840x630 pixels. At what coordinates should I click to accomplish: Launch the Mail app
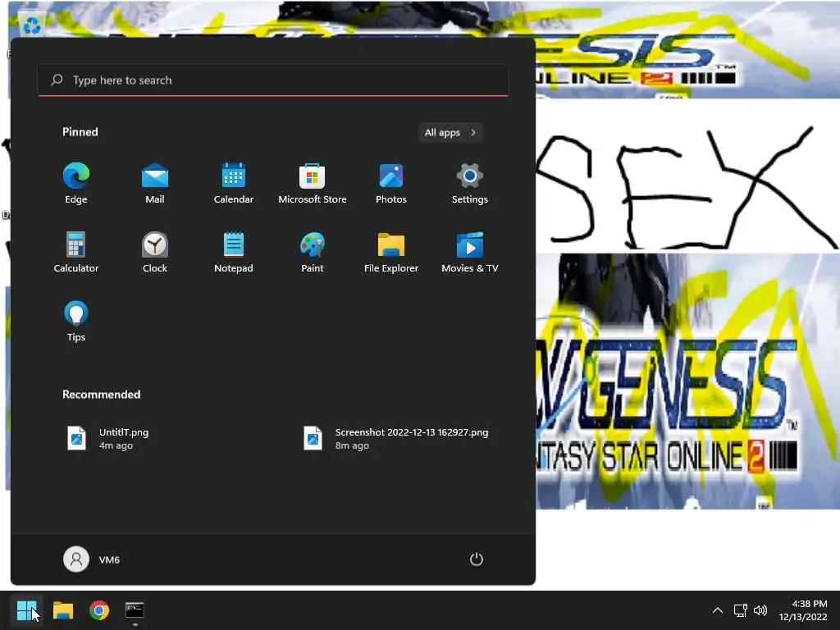[x=155, y=183]
